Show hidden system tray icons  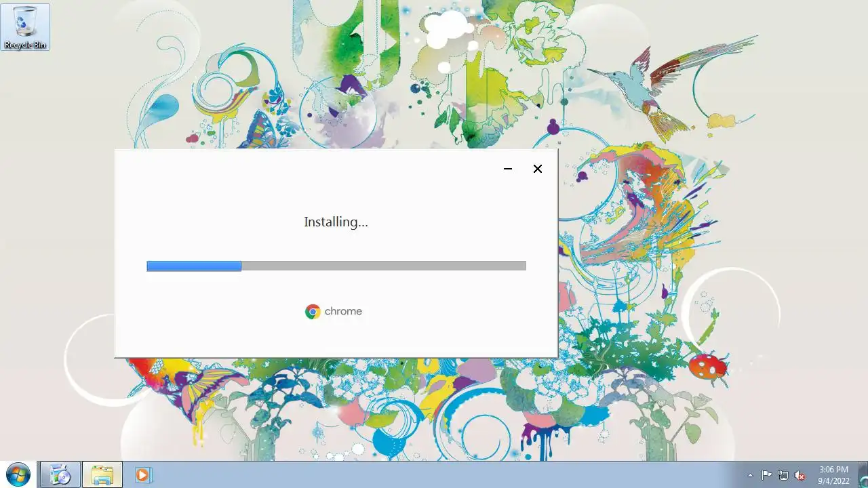[750, 475]
